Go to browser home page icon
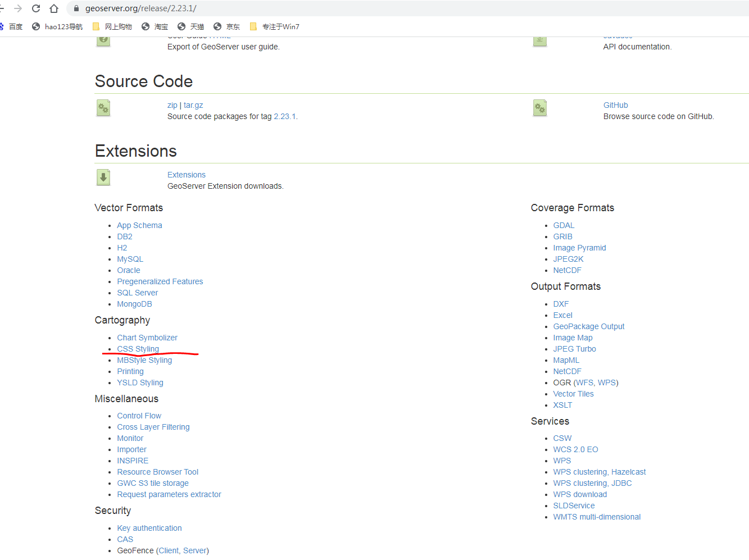This screenshot has width=749, height=560. pyautogui.click(x=54, y=8)
